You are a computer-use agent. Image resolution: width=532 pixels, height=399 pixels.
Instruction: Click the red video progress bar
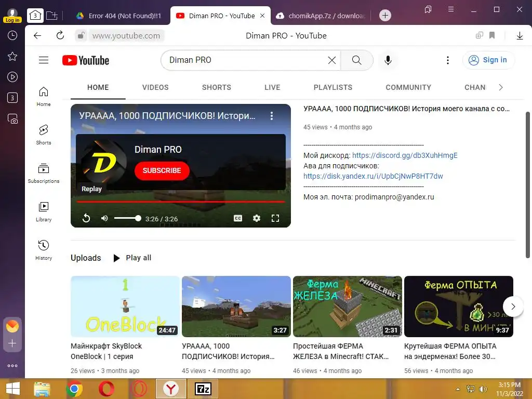click(180, 202)
